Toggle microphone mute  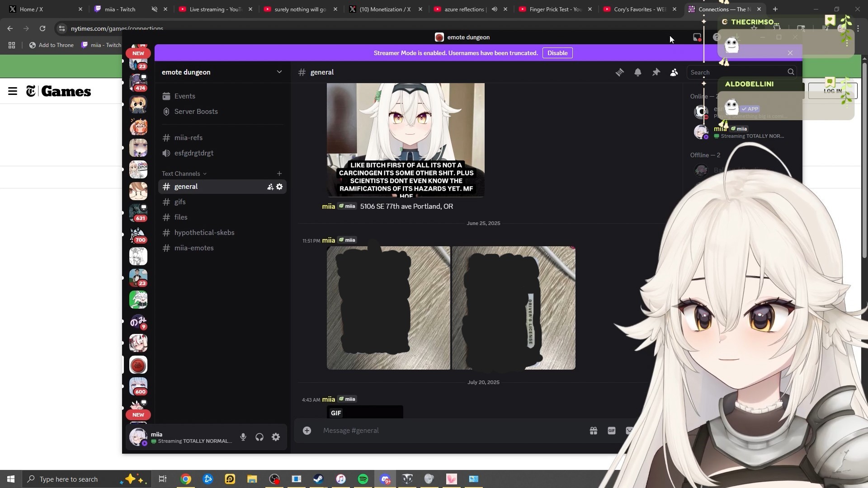click(243, 437)
